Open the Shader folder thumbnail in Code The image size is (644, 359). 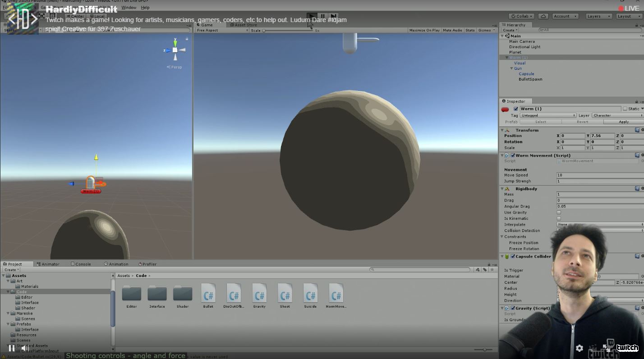183,293
